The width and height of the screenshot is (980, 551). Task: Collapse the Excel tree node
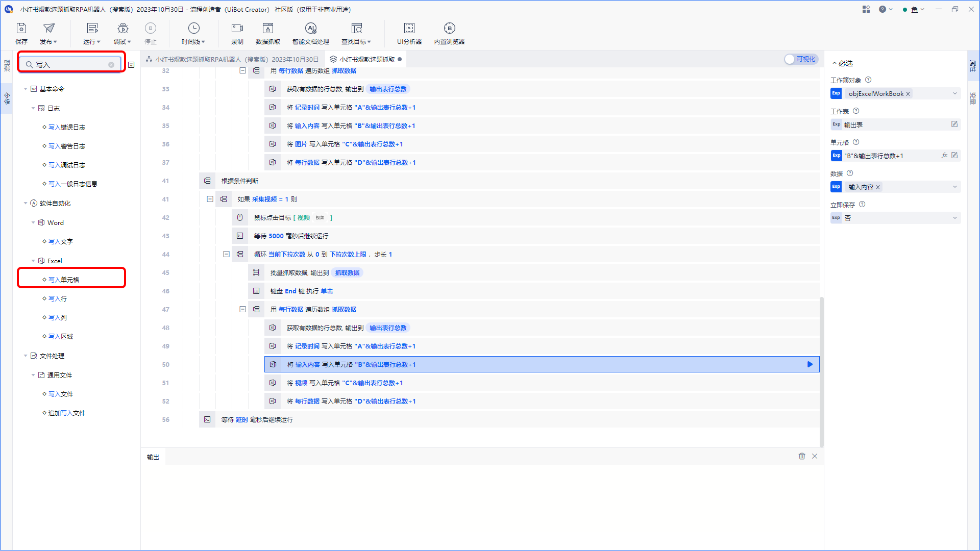[33, 261]
